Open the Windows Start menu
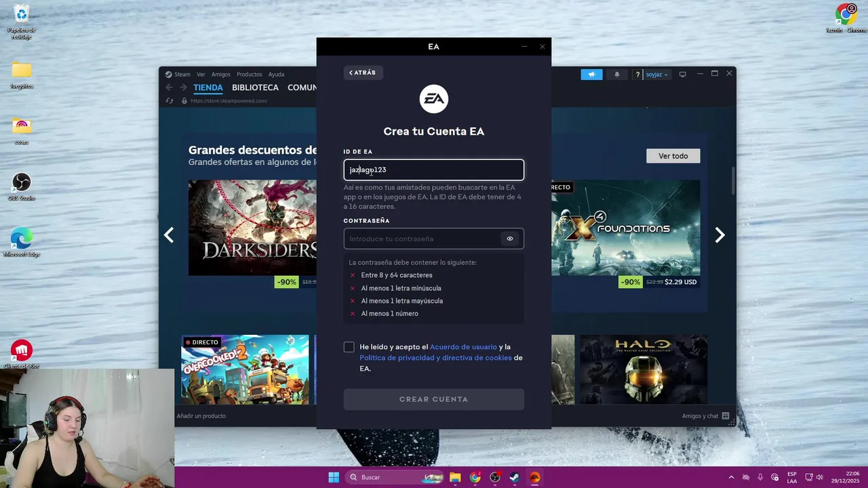868x488 pixels. [334, 477]
